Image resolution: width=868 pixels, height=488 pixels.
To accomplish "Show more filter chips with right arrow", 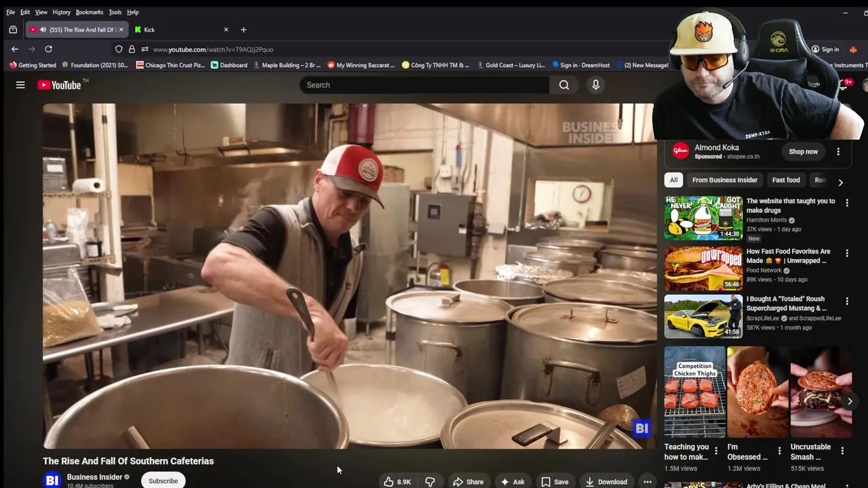I will pos(840,182).
